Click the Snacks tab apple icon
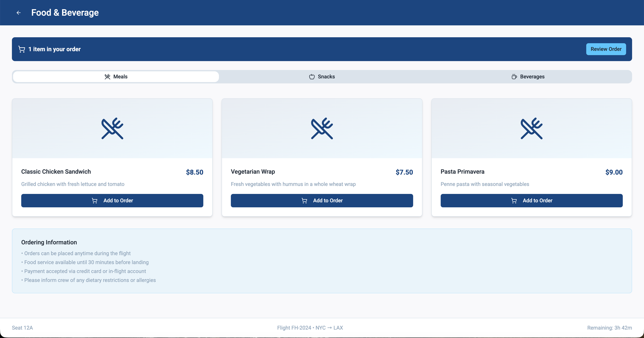 click(312, 77)
